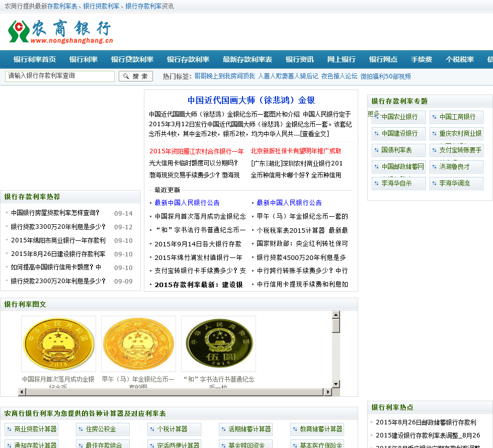Click the 国债利率表 topic button

[x=398, y=150]
